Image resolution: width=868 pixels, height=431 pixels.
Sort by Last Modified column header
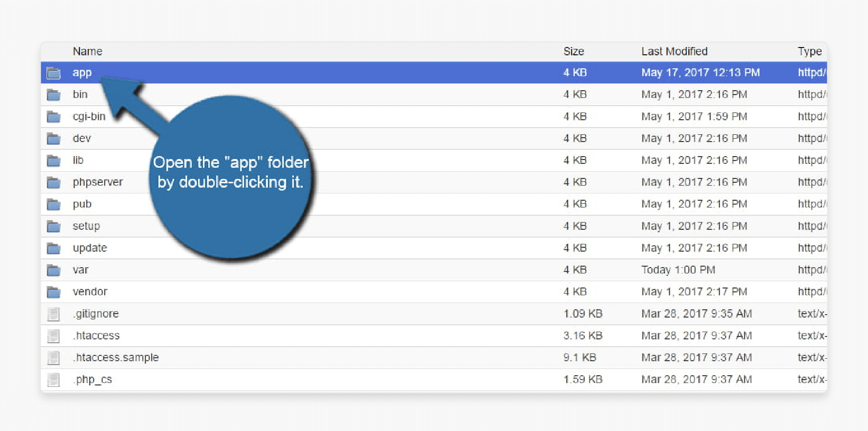click(674, 51)
